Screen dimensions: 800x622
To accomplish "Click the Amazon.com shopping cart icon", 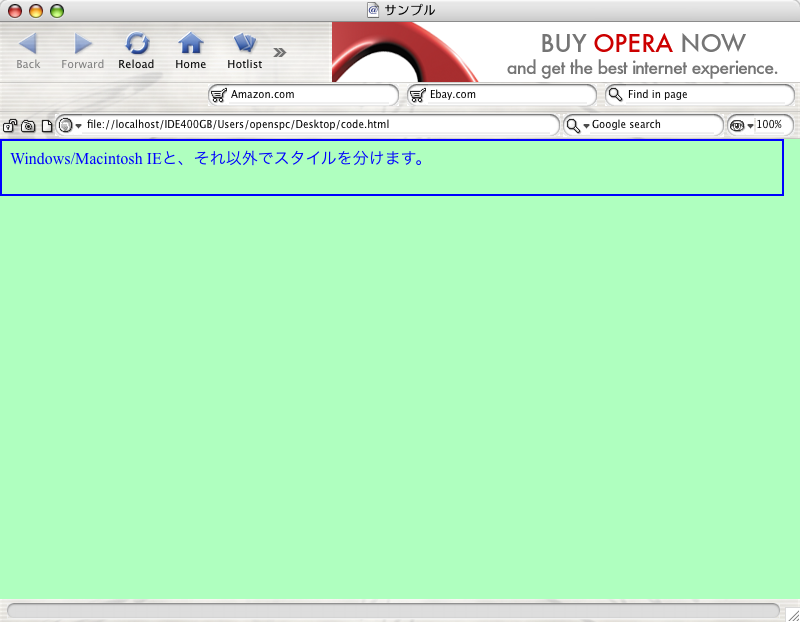I will [219, 95].
